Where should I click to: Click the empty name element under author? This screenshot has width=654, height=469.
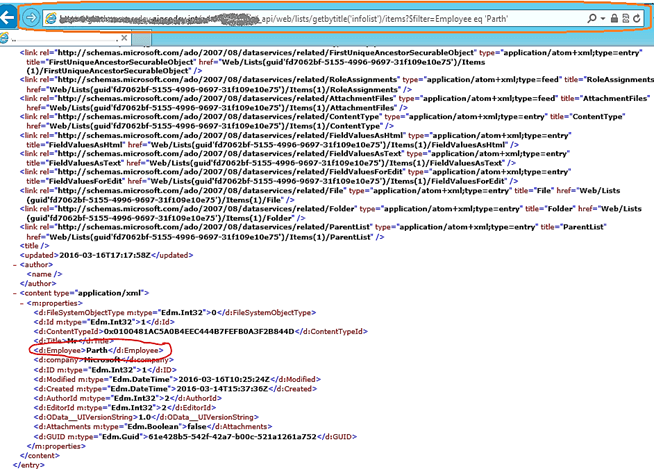pyautogui.click(x=45, y=274)
